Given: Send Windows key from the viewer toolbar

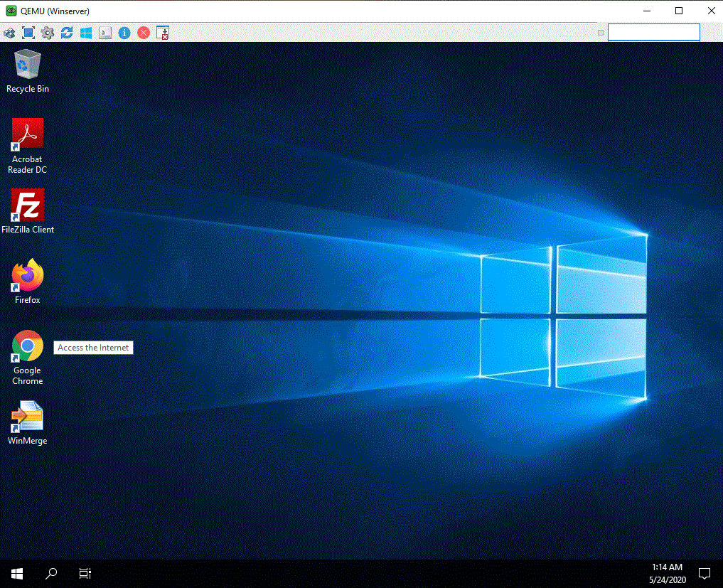Looking at the screenshot, I should tap(86, 33).
